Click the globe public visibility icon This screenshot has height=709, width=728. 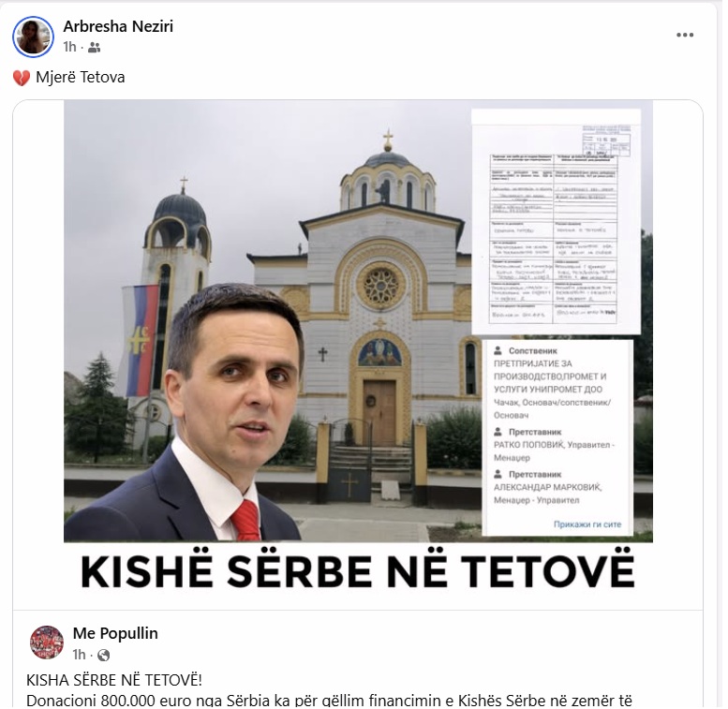pyautogui.click(x=104, y=656)
